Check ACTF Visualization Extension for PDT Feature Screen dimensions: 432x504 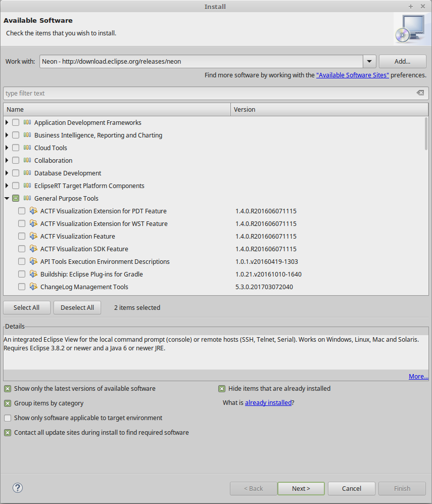22,211
